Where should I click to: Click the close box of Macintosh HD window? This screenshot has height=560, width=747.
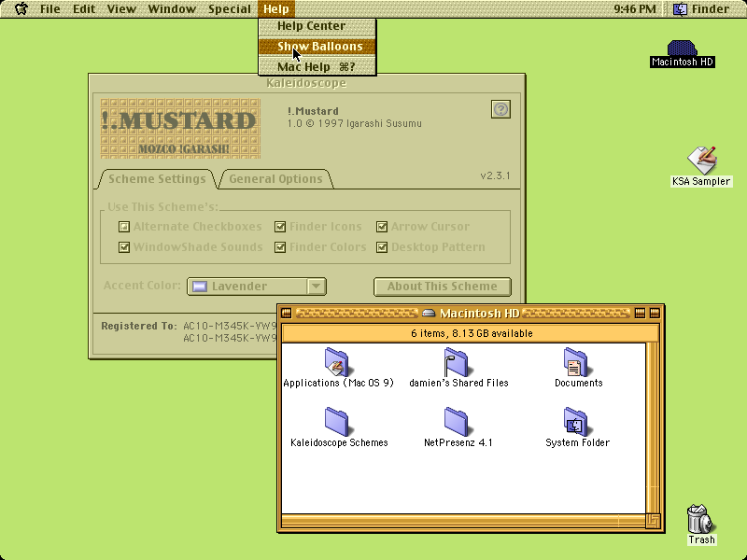[x=287, y=313]
